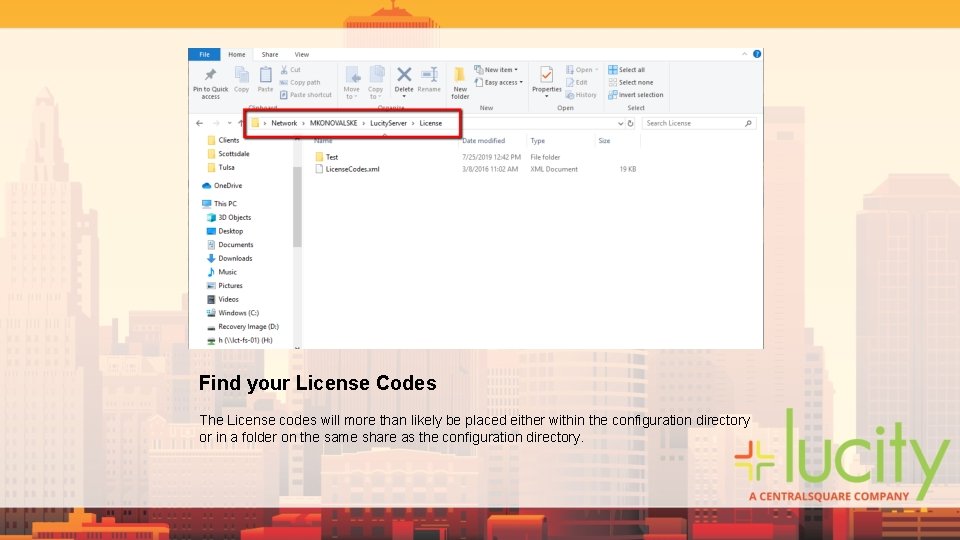Open Pictures in navigation pane
The width and height of the screenshot is (960, 540).
[x=230, y=286]
